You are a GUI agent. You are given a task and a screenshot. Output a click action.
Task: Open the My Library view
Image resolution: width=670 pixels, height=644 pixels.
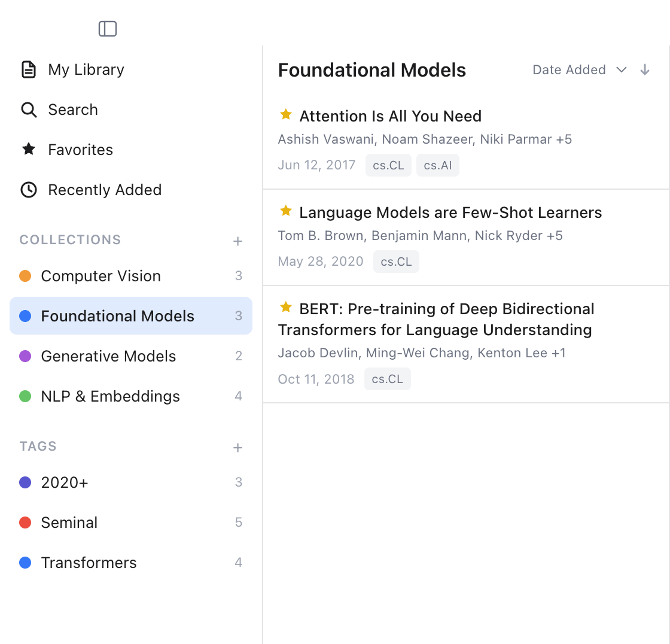pos(86,69)
